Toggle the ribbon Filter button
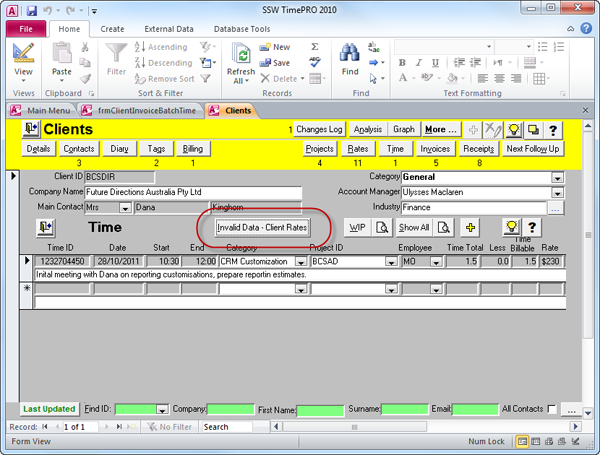This screenshot has width=600, height=455. 117,55
